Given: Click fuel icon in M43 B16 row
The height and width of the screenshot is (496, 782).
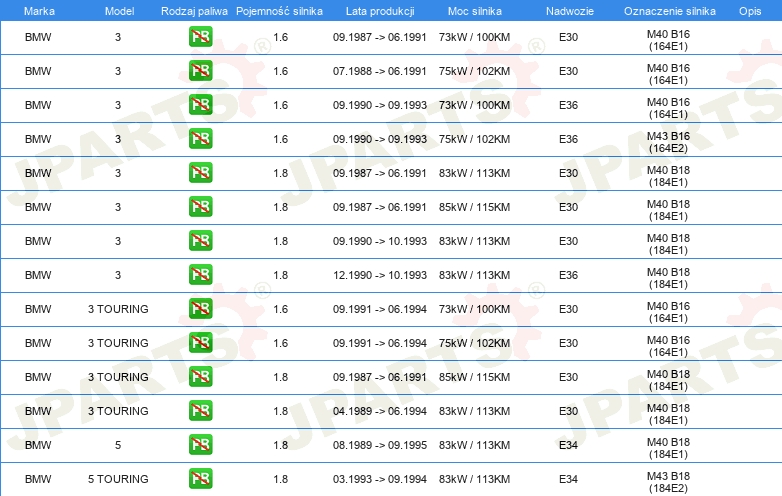Looking at the screenshot, I should coord(200,139).
